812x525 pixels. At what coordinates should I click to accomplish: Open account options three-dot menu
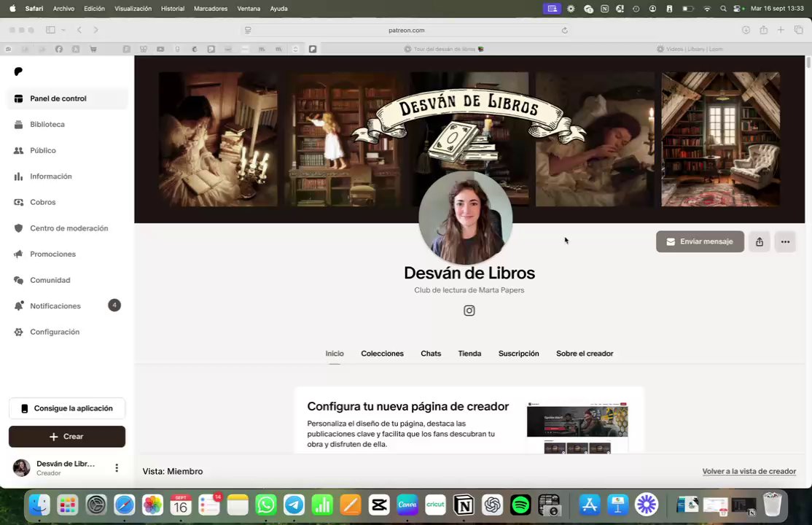coord(117,467)
